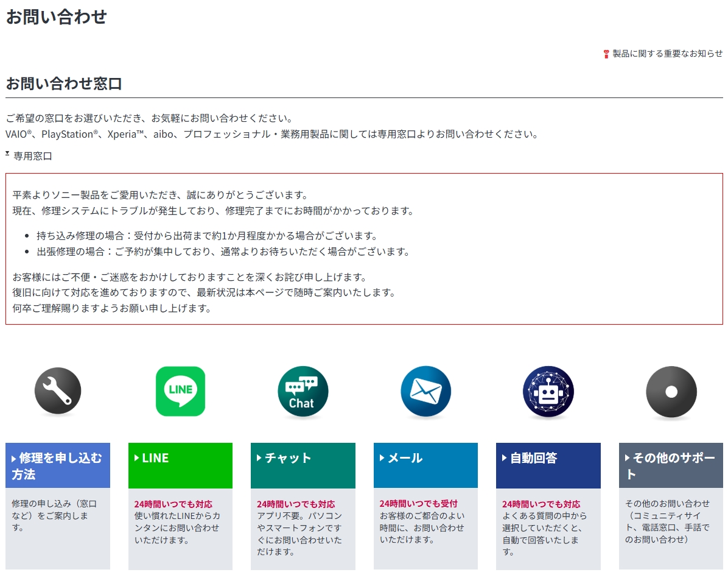
Task: Click the LINE card description text
Action: point(177,528)
